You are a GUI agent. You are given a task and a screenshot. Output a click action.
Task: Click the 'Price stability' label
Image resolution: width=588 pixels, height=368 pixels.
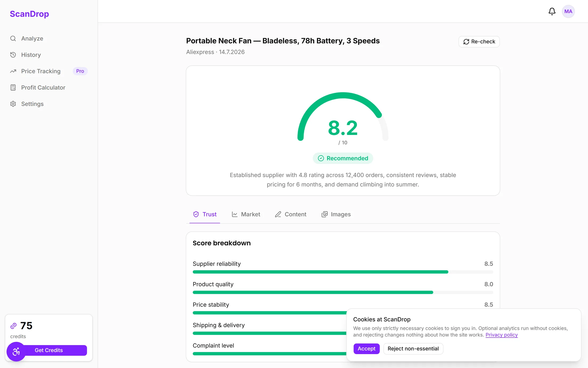211,305
